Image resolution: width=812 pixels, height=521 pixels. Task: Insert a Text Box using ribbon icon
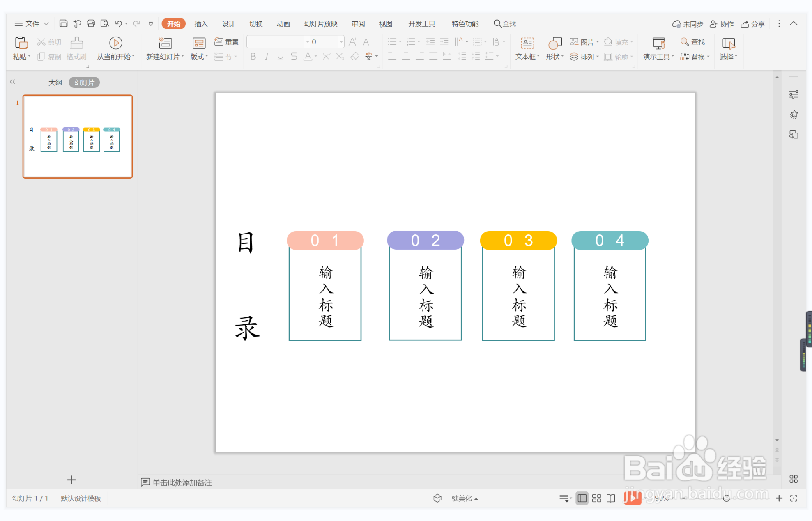coord(527,43)
